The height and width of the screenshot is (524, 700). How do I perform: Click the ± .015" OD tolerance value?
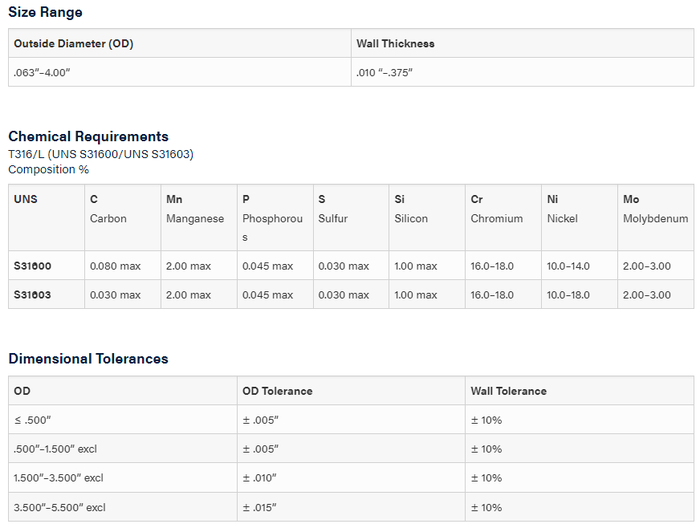click(260, 508)
